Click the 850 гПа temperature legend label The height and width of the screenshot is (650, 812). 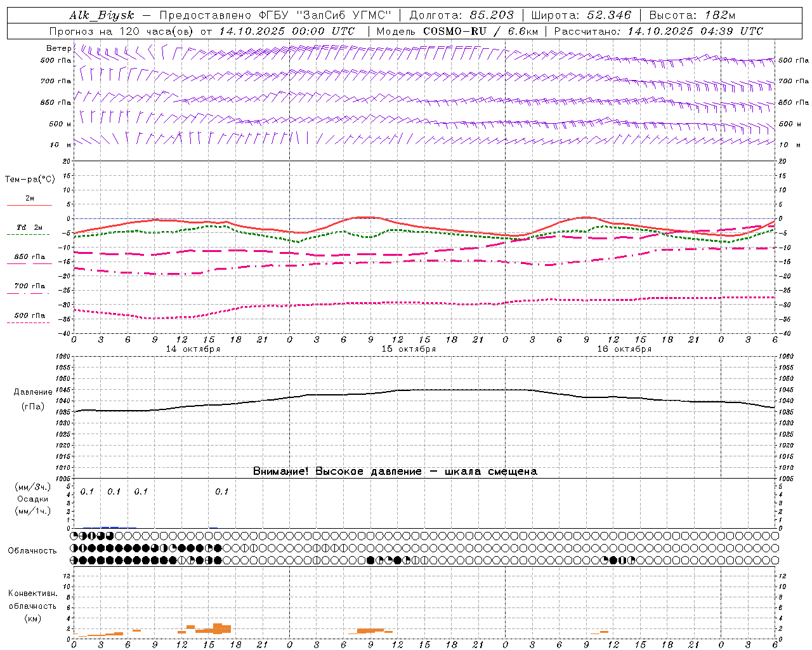point(30,257)
